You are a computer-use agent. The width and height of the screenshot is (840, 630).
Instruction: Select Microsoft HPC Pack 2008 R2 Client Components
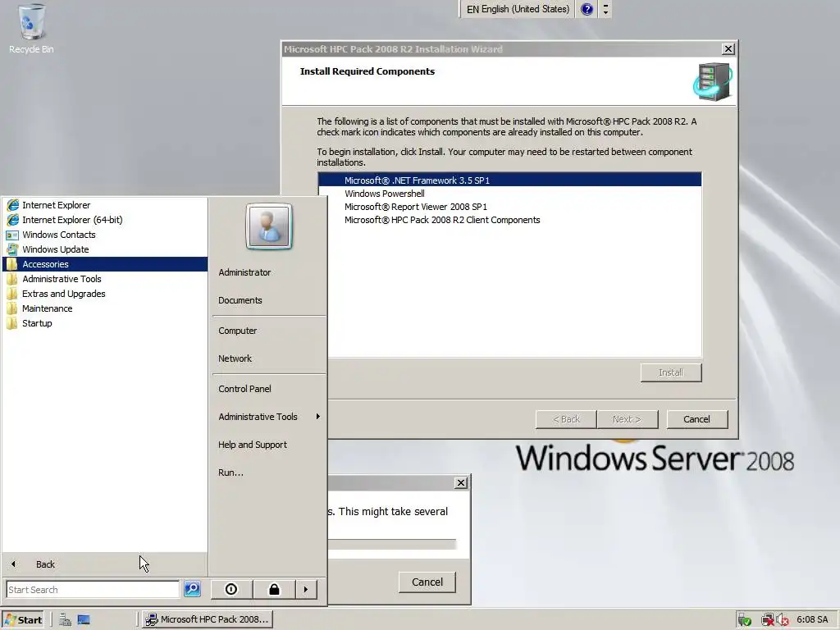509,220
